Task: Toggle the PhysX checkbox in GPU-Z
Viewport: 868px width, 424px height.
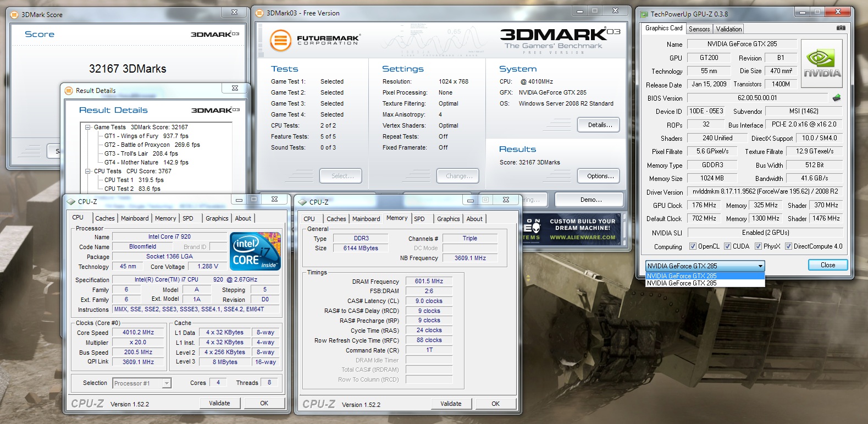Action: click(x=758, y=246)
